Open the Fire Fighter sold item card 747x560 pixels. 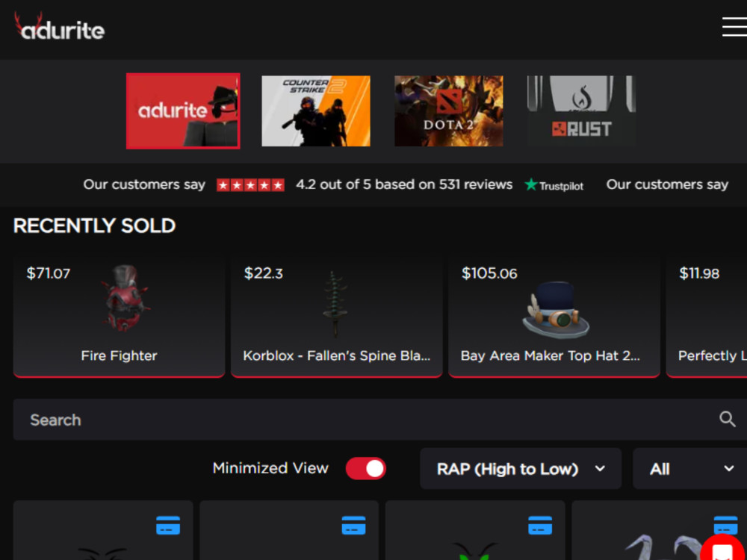119,315
